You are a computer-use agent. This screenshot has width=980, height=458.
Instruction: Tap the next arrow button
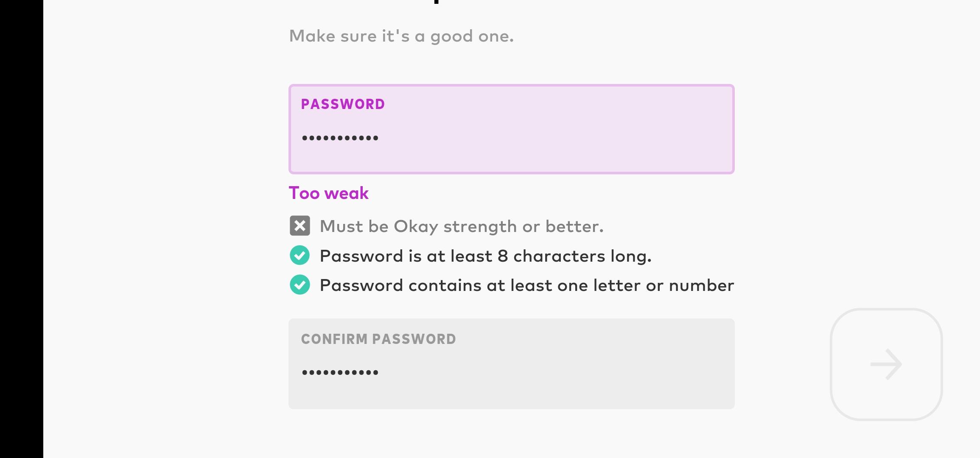pos(886,364)
